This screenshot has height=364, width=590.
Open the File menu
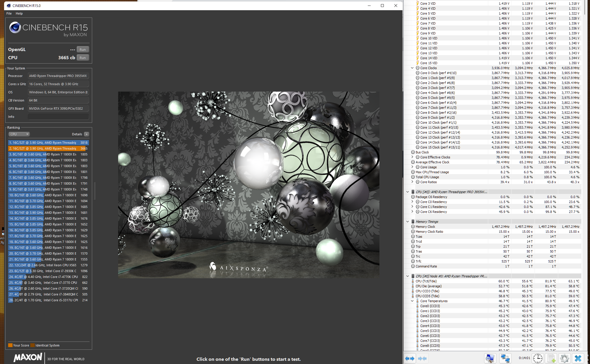coord(9,13)
